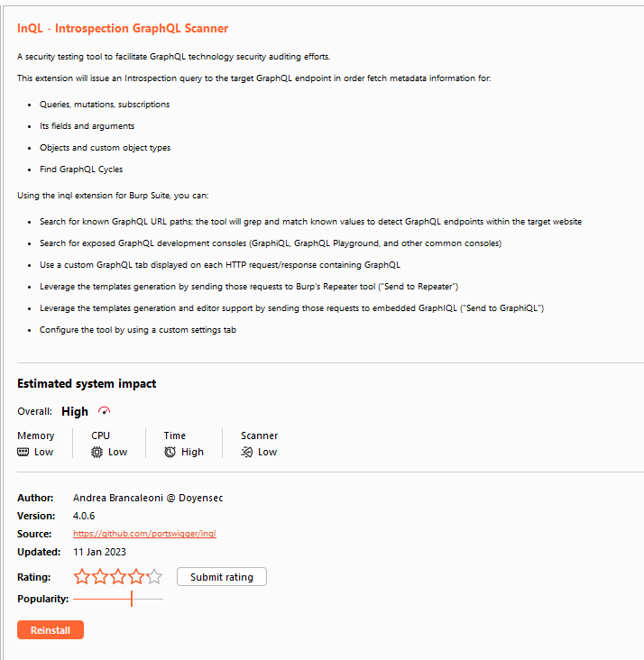The width and height of the screenshot is (644, 660).
Task: Click the Overall High impact gauge icon
Action: (104, 411)
